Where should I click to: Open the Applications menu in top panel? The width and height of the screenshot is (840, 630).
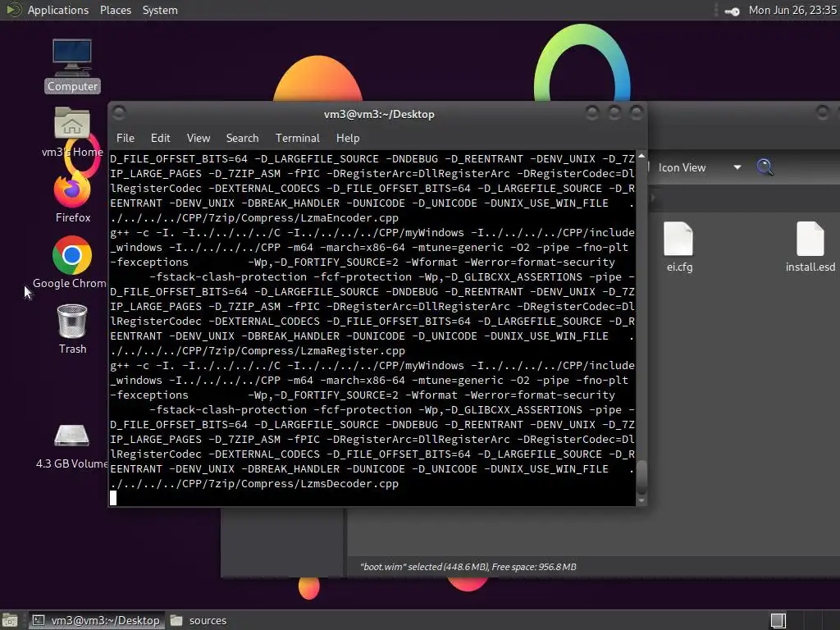tap(58, 10)
